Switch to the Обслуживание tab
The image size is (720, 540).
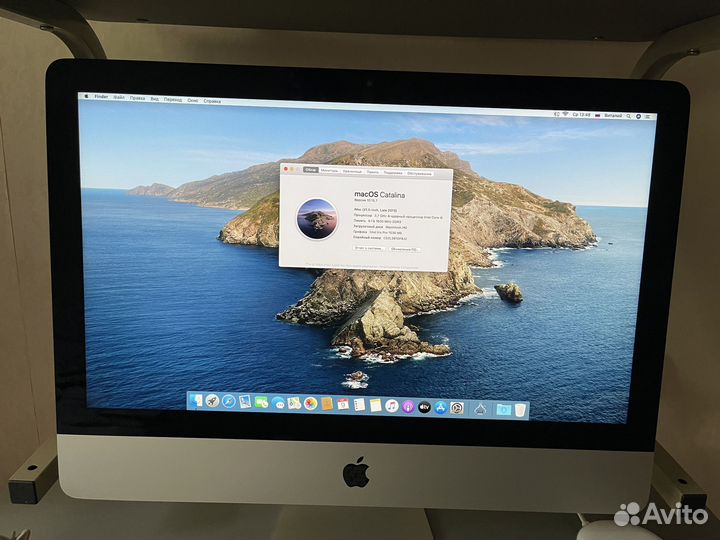(419, 174)
